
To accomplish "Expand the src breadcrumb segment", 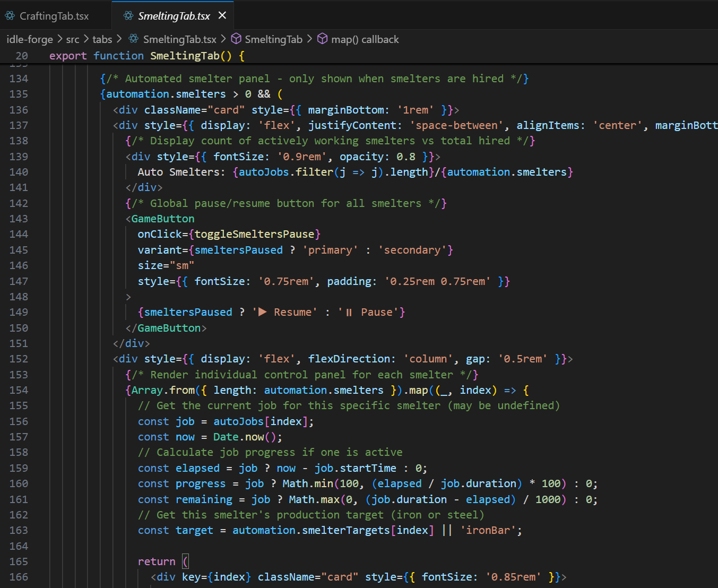I will click(73, 39).
